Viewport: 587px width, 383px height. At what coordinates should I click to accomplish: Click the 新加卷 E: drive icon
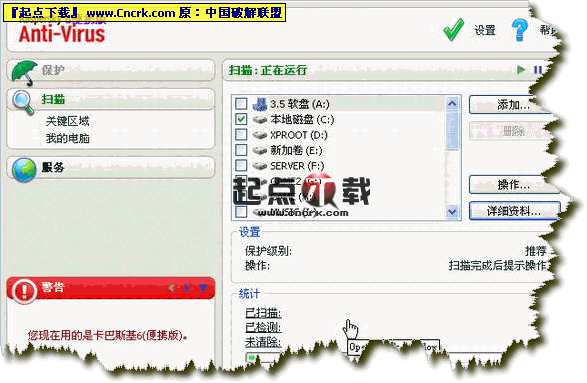[x=259, y=151]
